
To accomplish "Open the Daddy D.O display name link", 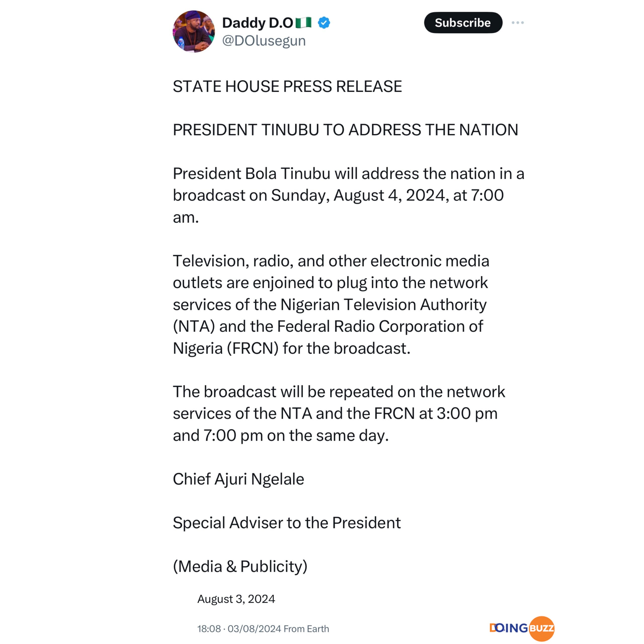I will point(257,23).
